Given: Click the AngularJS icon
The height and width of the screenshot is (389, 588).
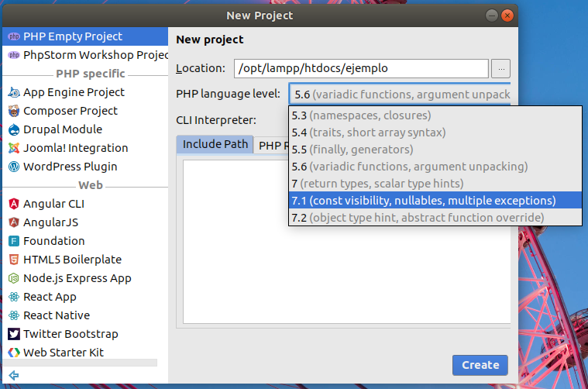Looking at the screenshot, I should (14, 222).
